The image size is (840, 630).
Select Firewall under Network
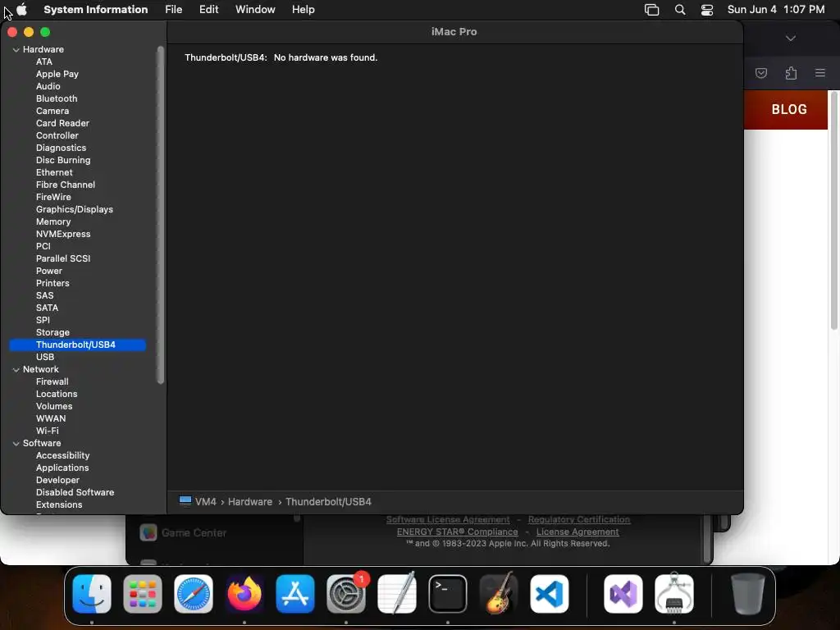52,381
